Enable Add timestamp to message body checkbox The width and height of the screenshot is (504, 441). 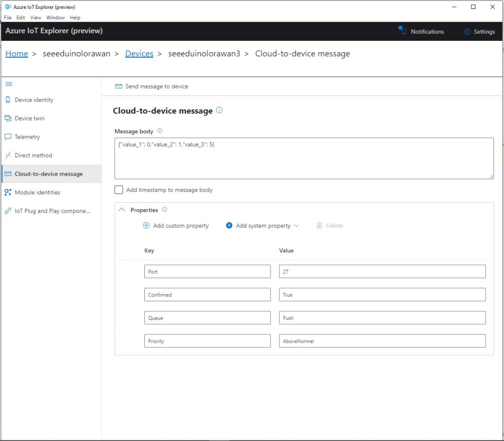pyautogui.click(x=119, y=189)
